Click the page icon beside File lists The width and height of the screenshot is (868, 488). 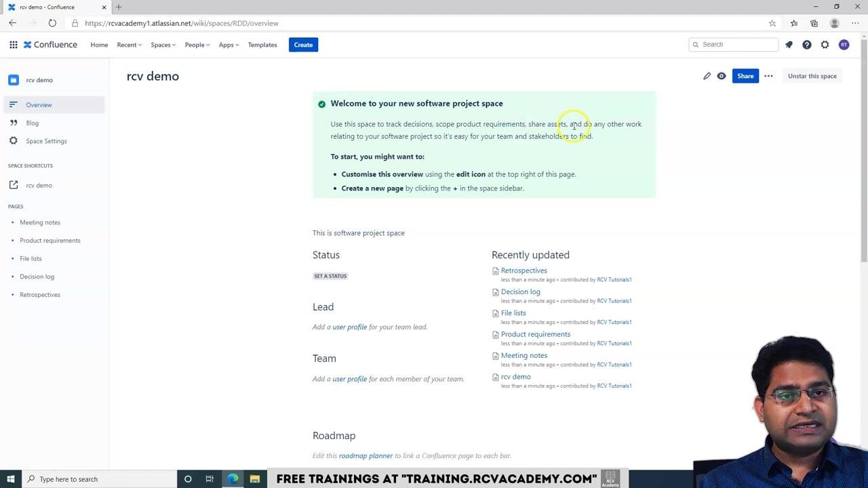coord(495,313)
